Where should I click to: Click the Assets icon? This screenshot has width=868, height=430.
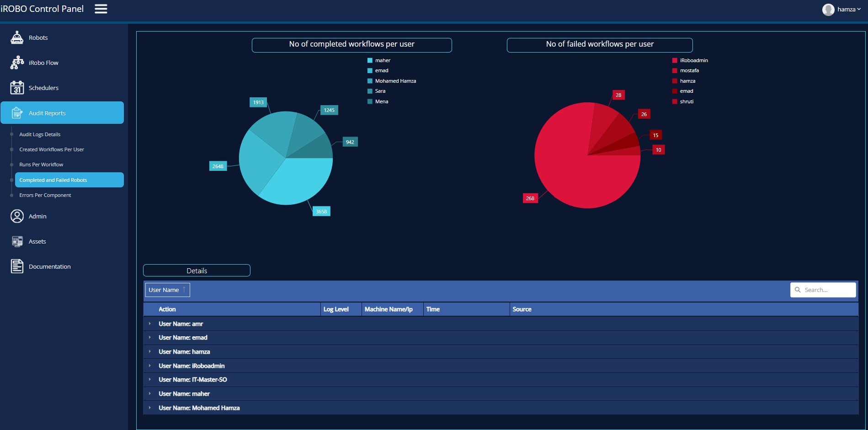point(17,241)
